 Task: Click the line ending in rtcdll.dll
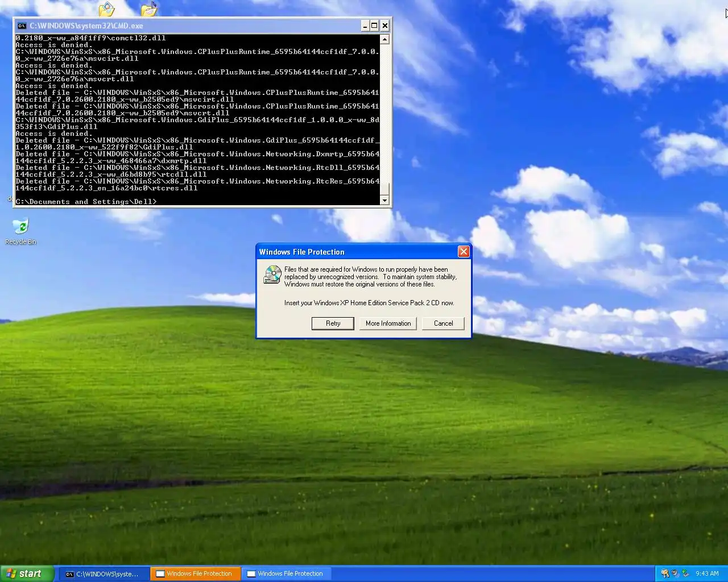coord(111,174)
